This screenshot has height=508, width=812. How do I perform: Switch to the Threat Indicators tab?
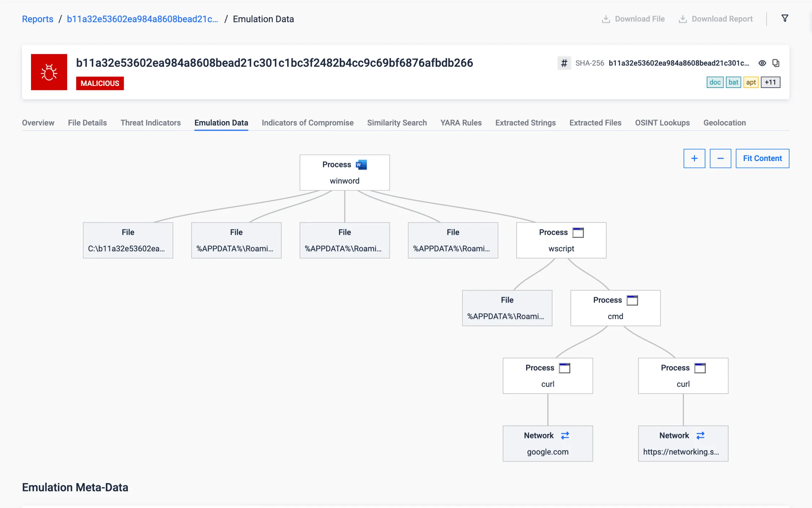click(x=150, y=123)
